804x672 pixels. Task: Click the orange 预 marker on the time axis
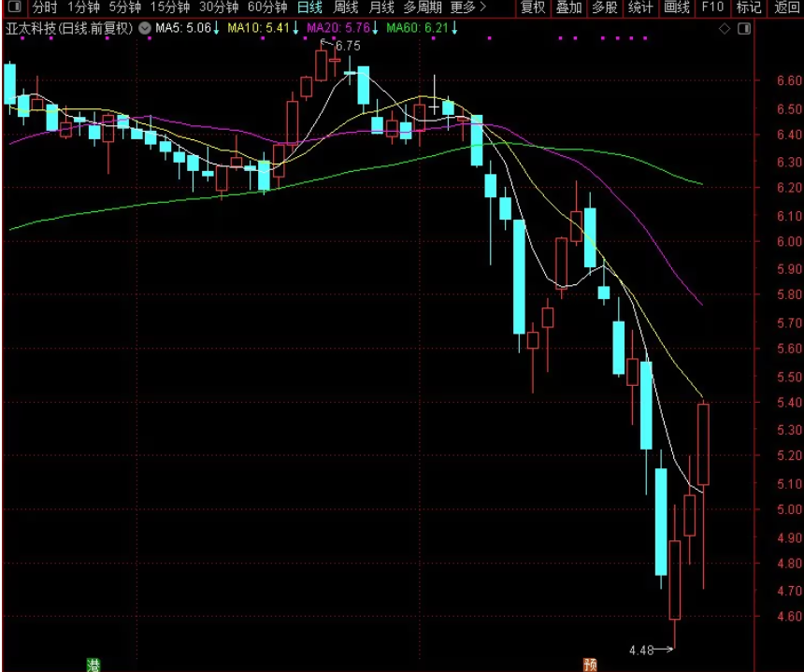click(x=590, y=665)
